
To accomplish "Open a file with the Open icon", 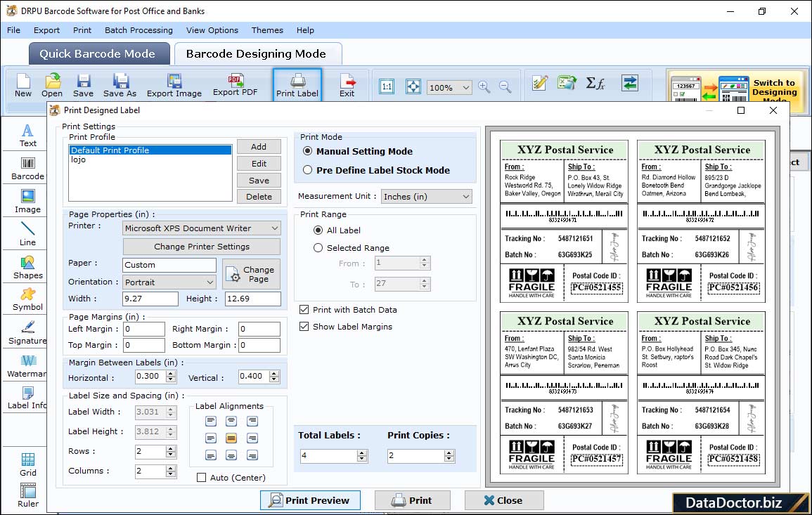I will click(52, 86).
